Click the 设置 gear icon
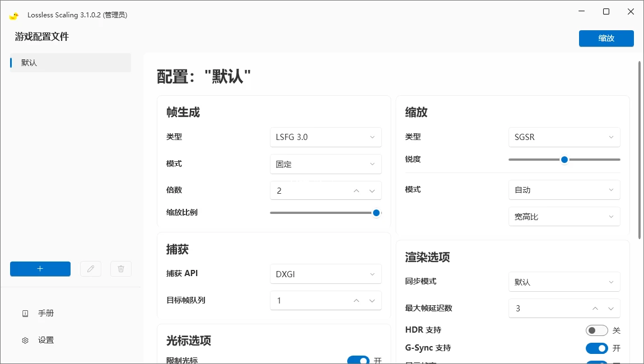This screenshot has height=364, width=644. click(x=25, y=340)
